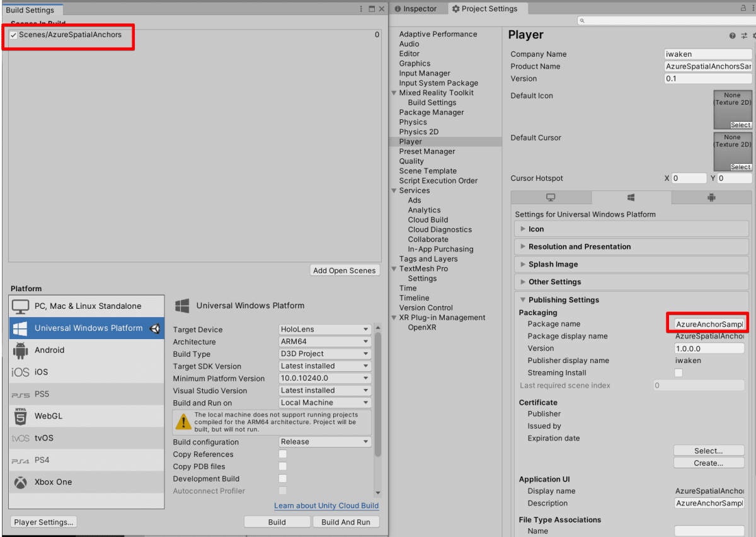Select Quality in settings list
The image size is (756, 537).
click(x=411, y=161)
